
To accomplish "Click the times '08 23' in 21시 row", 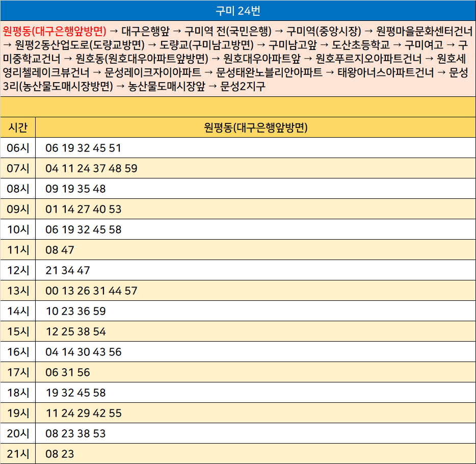I will (60, 454).
